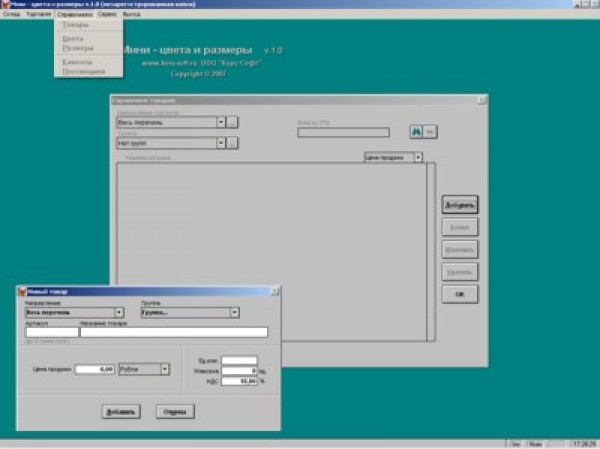Expand the 'Направление' dropdown in the new product dialog
The height and width of the screenshot is (449, 600).
(x=119, y=313)
